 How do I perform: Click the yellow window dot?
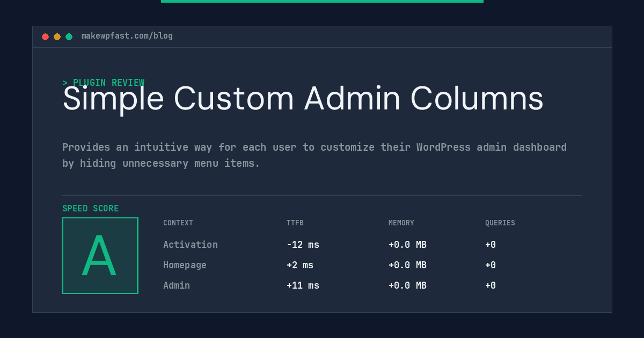tap(57, 36)
